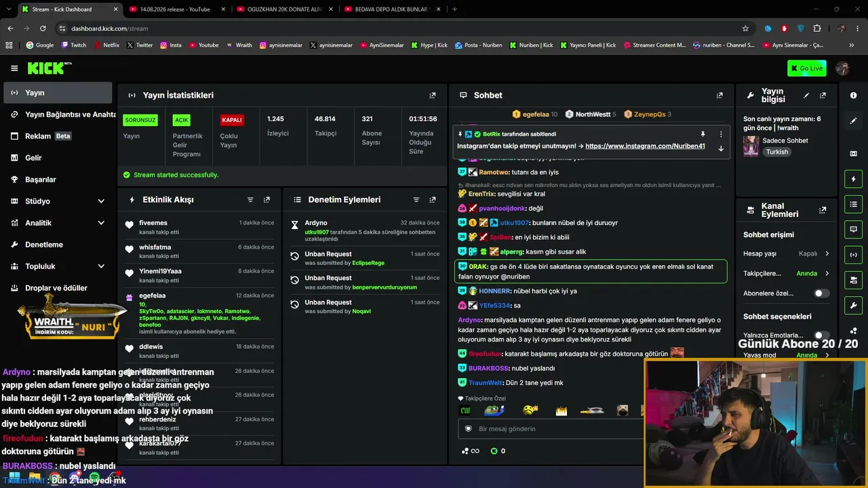Pop out the Kanal Eylemleri panel
This screenshot has height=488, width=868.
[x=823, y=210]
